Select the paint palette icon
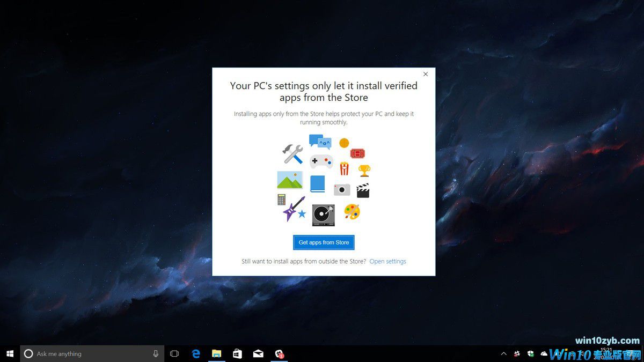Screen dimensions: 644x362 [352, 211]
